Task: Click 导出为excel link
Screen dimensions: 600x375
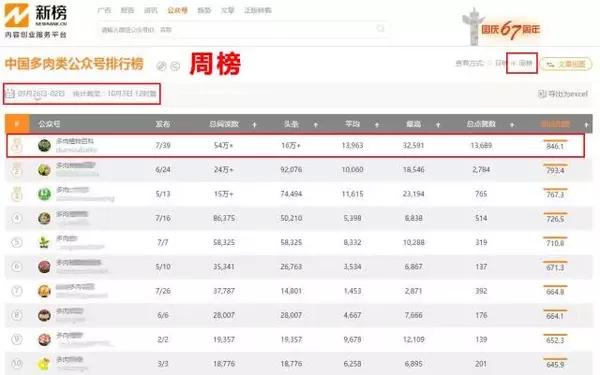Action: pyautogui.click(x=563, y=94)
